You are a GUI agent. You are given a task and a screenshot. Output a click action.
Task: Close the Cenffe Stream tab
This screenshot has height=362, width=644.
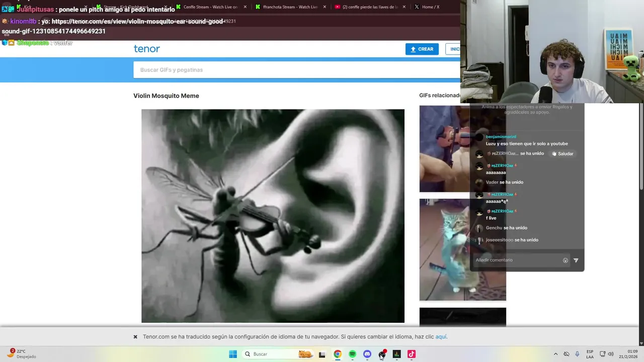click(x=245, y=7)
